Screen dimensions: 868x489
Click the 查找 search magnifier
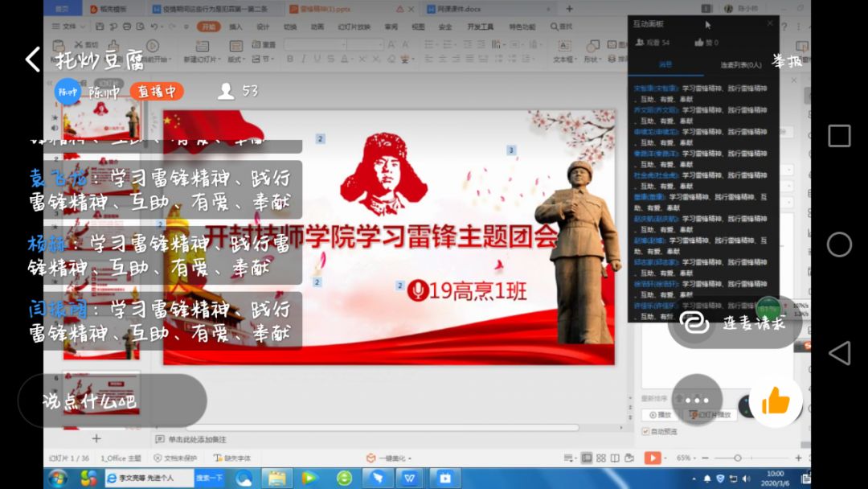[554, 26]
